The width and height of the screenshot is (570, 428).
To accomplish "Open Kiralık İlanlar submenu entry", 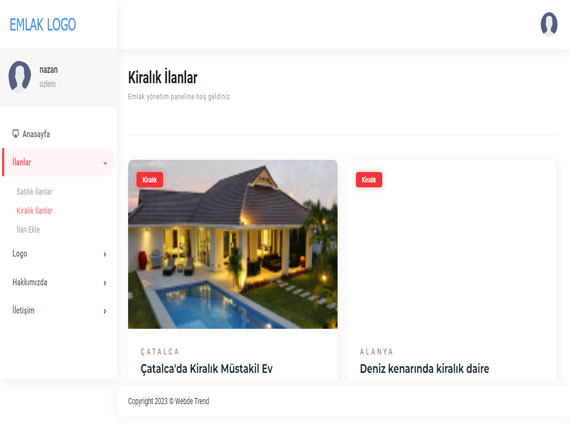I will pyautogui.click(x=35, y=211).
